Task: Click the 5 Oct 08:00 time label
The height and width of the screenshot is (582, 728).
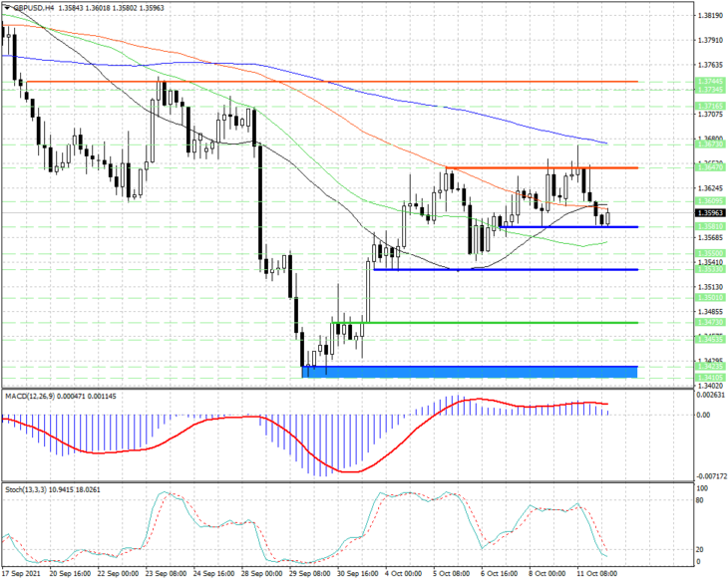Action: (452, 574)
